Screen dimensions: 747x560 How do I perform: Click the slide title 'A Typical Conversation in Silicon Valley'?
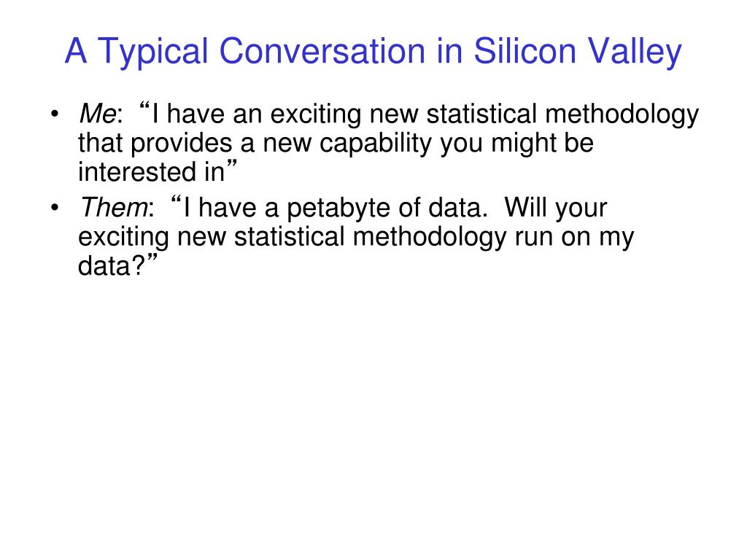(373, 52)
